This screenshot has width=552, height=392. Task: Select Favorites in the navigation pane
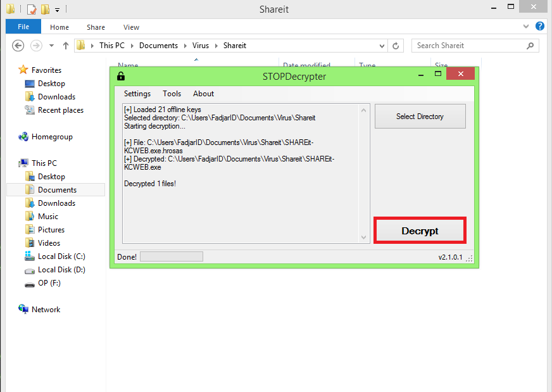point(46,70)
